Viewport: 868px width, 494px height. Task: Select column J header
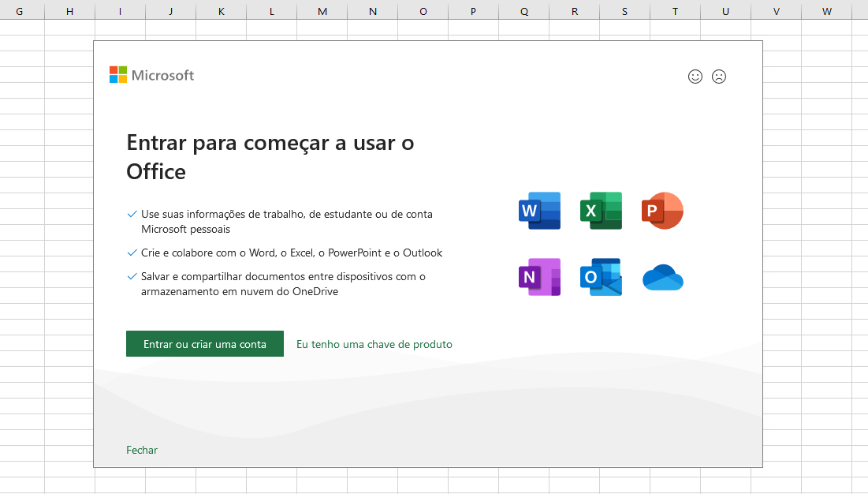tap(170, 11)
